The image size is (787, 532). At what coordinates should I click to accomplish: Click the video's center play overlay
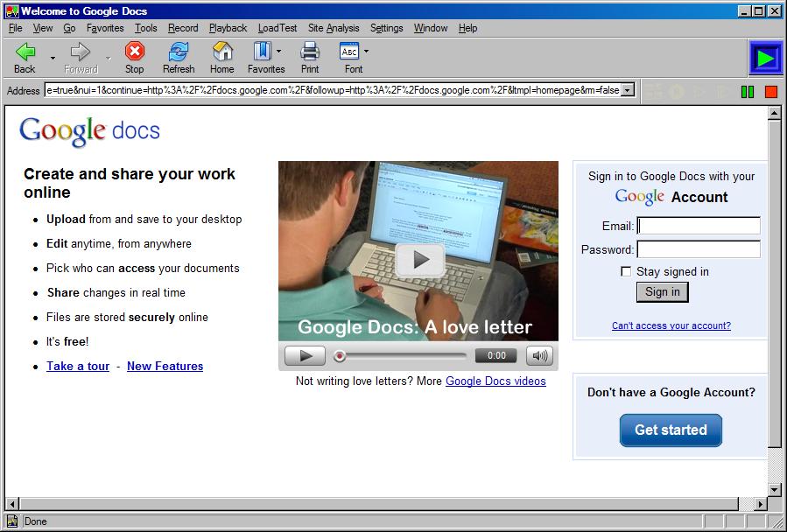pyautogui.click(x=420, y=260)
